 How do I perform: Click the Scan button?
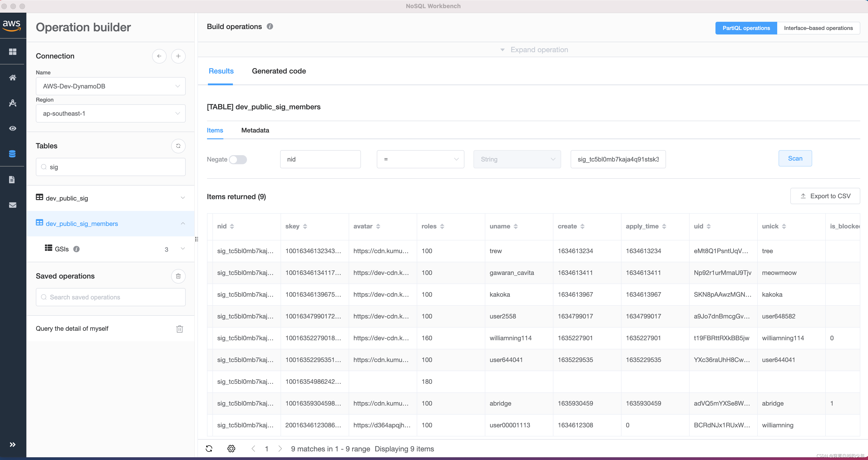coord(794,158)
